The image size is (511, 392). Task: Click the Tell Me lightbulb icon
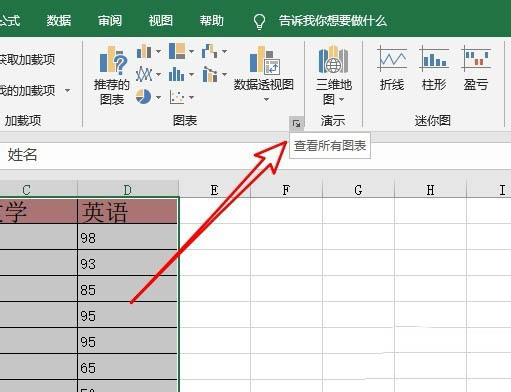(x=259, y=22)
